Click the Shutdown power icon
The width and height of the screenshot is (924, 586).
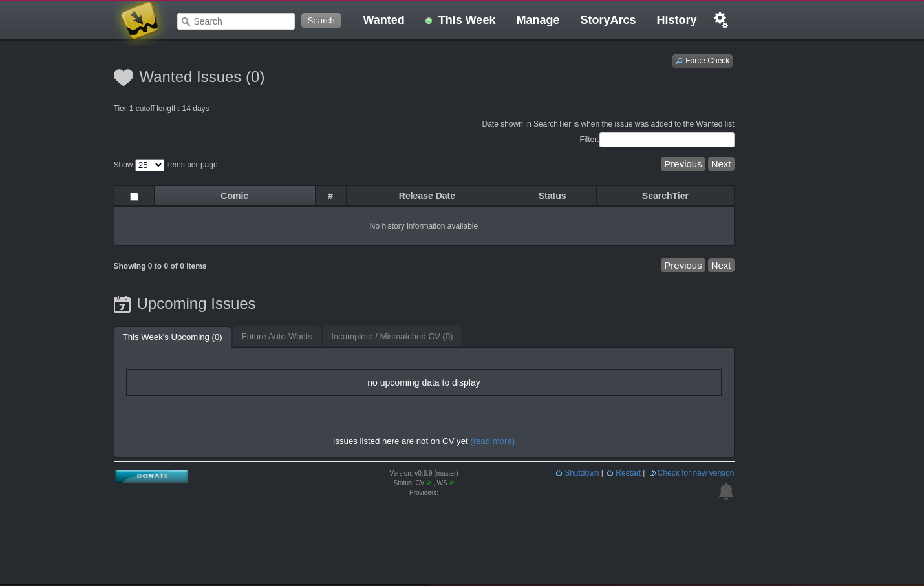[559, 472]
